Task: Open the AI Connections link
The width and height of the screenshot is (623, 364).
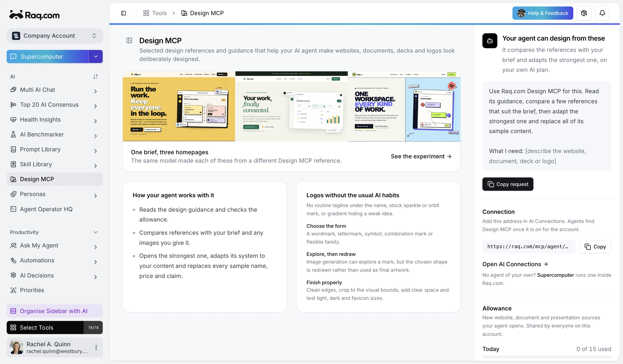Action: coord(515,264)
